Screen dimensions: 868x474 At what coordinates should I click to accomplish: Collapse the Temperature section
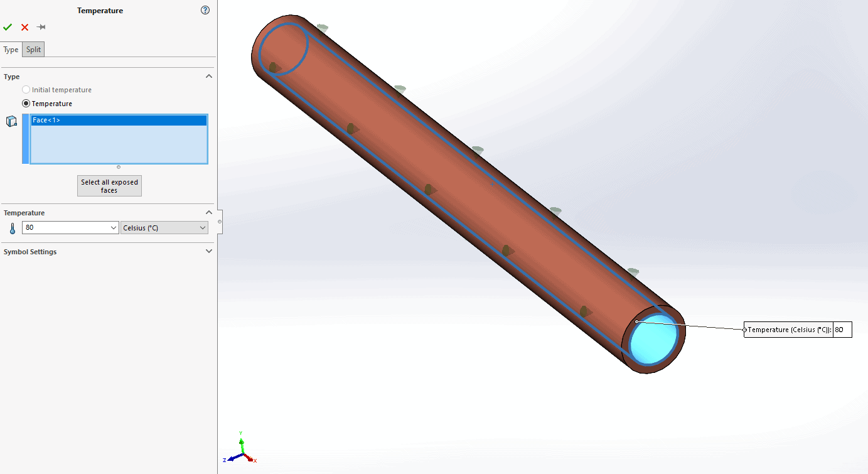click(209, 213)
